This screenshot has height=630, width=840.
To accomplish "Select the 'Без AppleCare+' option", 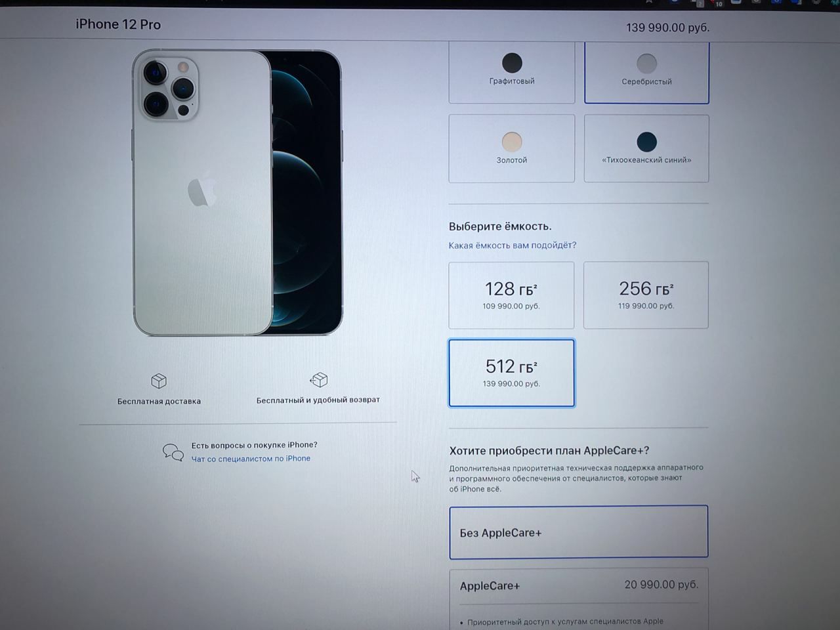I will click(x=579, y=532).
